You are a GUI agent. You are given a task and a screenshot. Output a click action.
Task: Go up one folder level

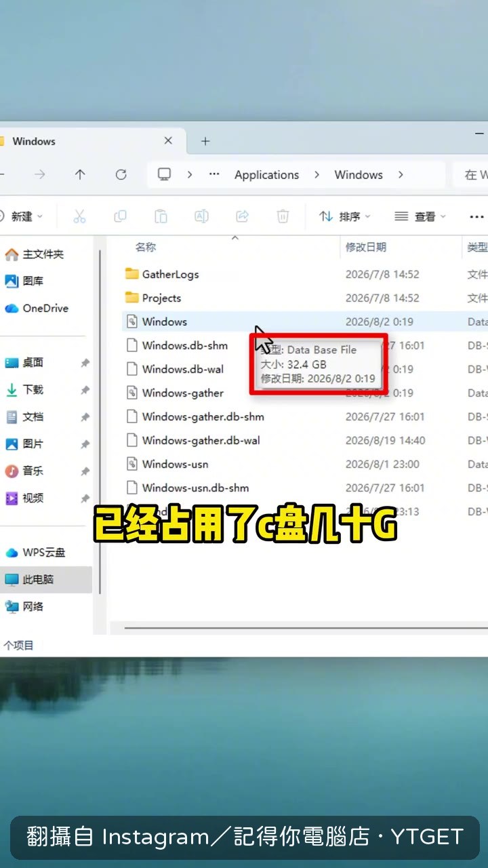click(x=80, y=175)
